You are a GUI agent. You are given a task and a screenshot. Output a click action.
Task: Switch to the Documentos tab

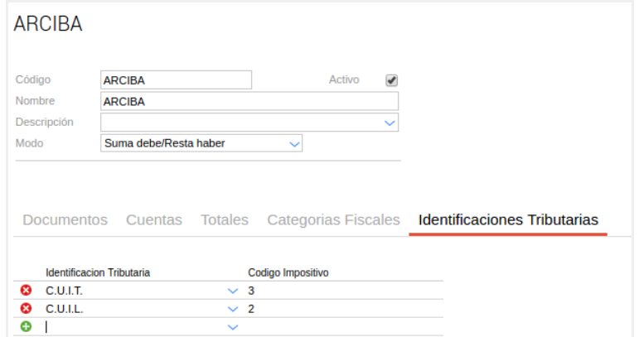pos(65,220)
